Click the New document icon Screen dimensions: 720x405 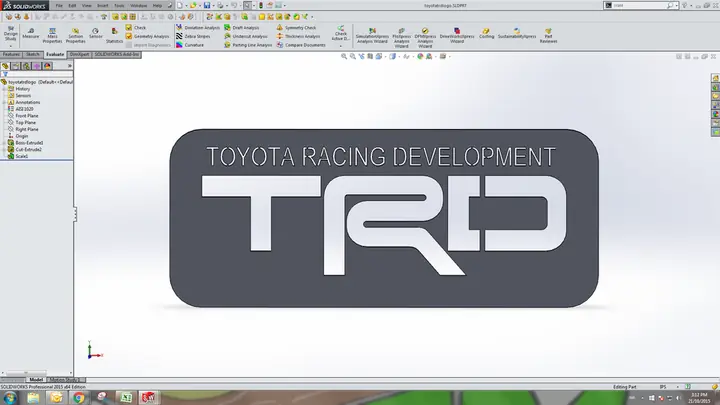pos(180,6)
